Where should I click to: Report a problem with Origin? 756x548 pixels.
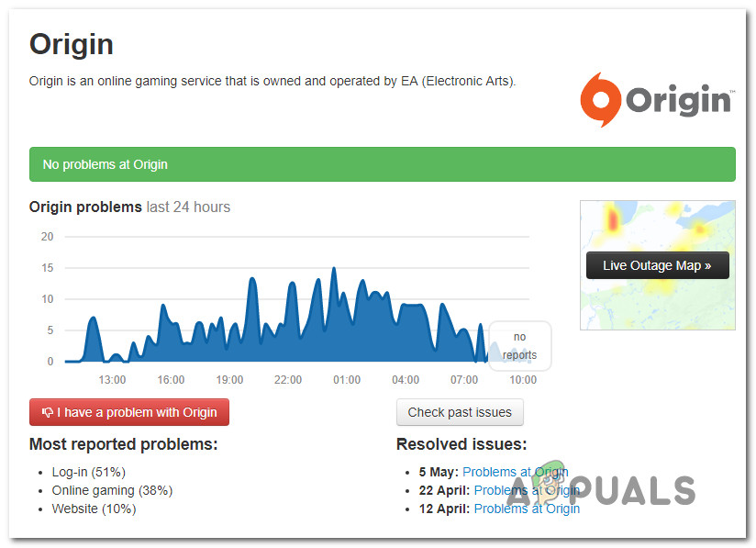129,412
